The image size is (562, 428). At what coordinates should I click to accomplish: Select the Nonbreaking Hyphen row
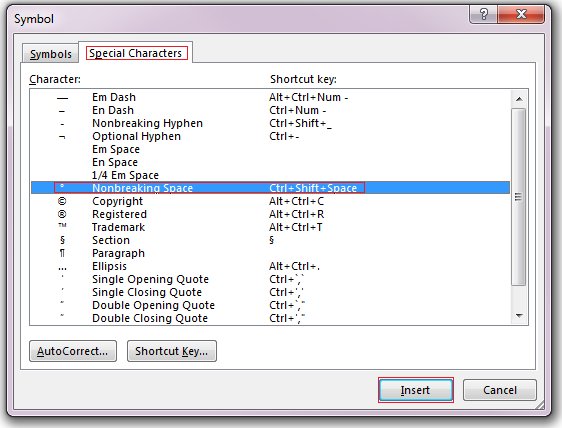(x=270, y=123)
